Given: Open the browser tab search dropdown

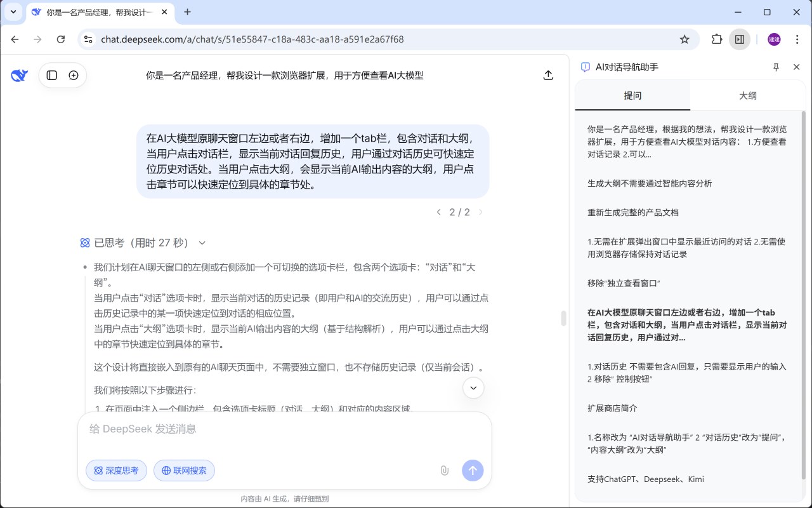Looking at the screenshot, I should point(13,12).
